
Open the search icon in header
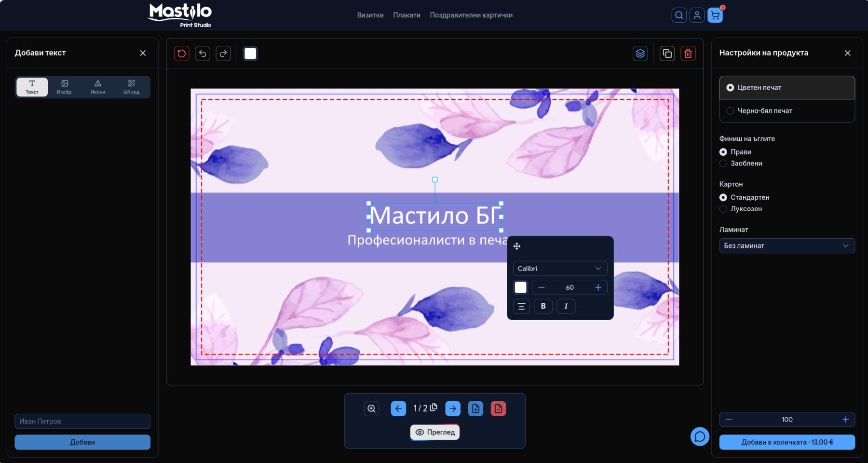pyautogui.click(x=679, y=15)
